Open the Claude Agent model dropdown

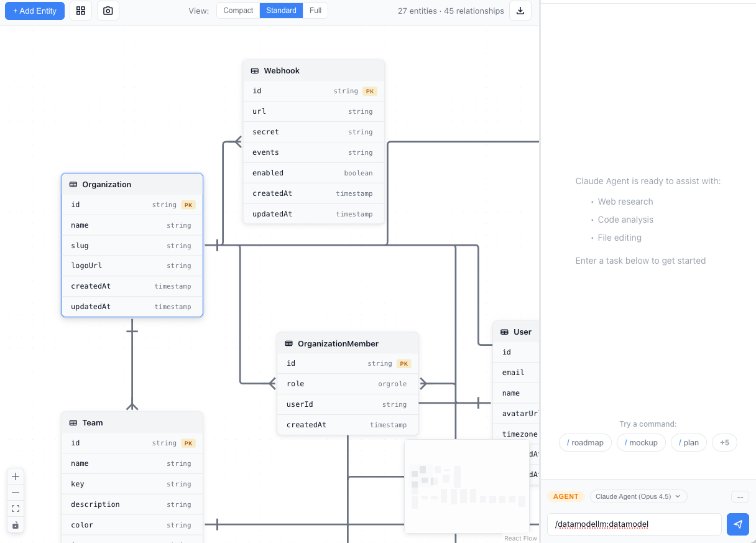638,496
